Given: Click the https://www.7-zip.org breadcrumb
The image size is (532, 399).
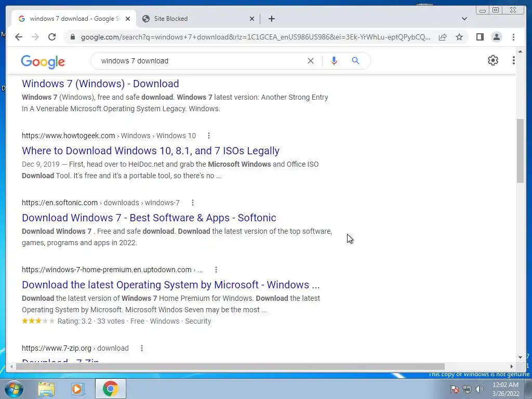Looking at the screenshot, I should click(x=57, y=348).
